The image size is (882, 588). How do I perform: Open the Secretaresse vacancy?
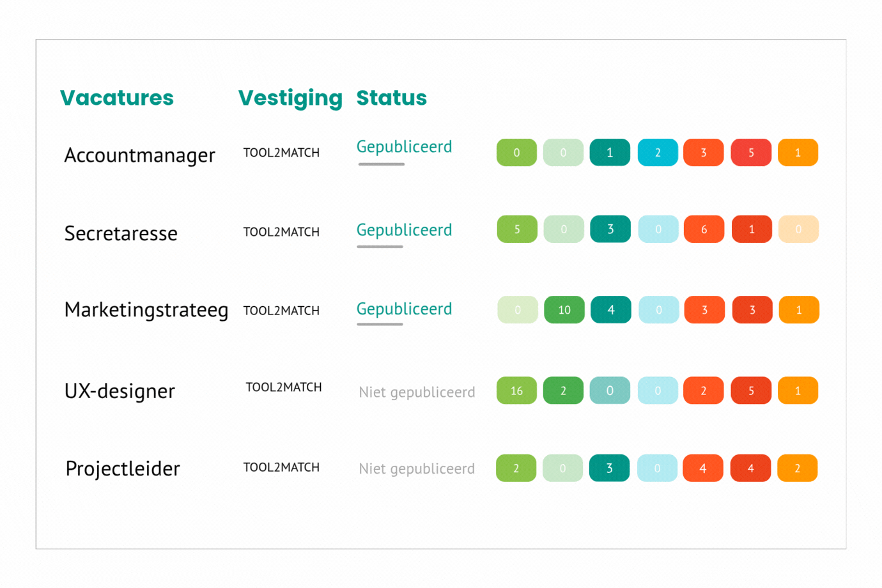pos(121,233)
